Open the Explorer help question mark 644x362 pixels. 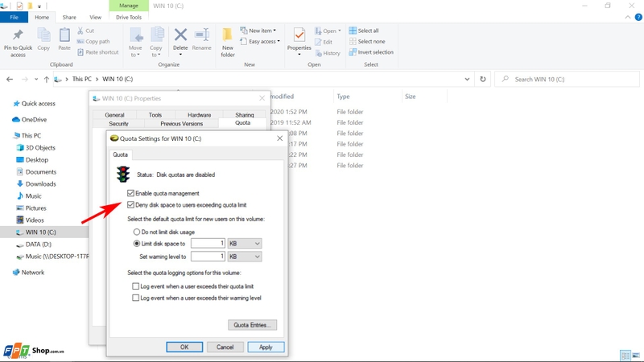[x=638, y=17]
